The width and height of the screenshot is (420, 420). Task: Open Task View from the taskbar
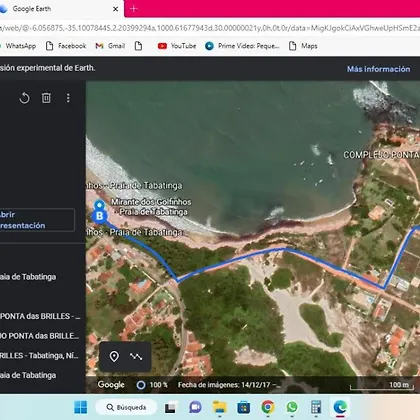[170, 407]
